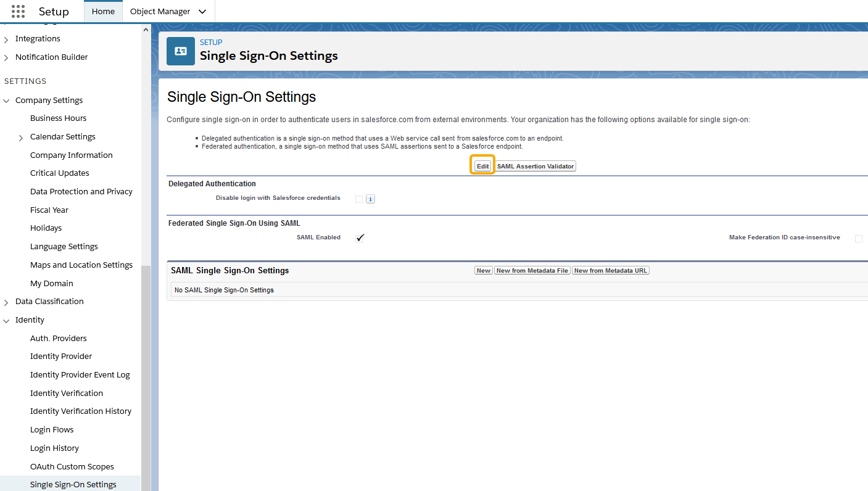The width and height of the screenshot is (868, 491).
Task: Click New from Metadata File button
Action: pyautogui.click(x=532, y=271)
